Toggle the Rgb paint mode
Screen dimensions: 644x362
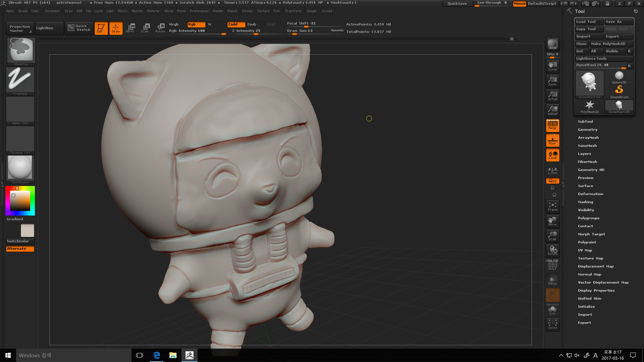pyautogui.click(x=196, y=24)
